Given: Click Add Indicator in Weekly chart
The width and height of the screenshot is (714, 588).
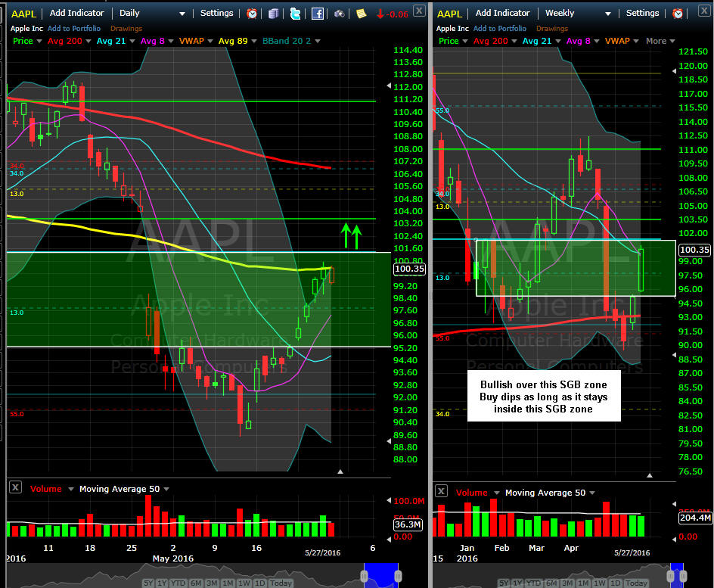Looking at the screenshot, I should pyautogui.click(x=502, y=13).
